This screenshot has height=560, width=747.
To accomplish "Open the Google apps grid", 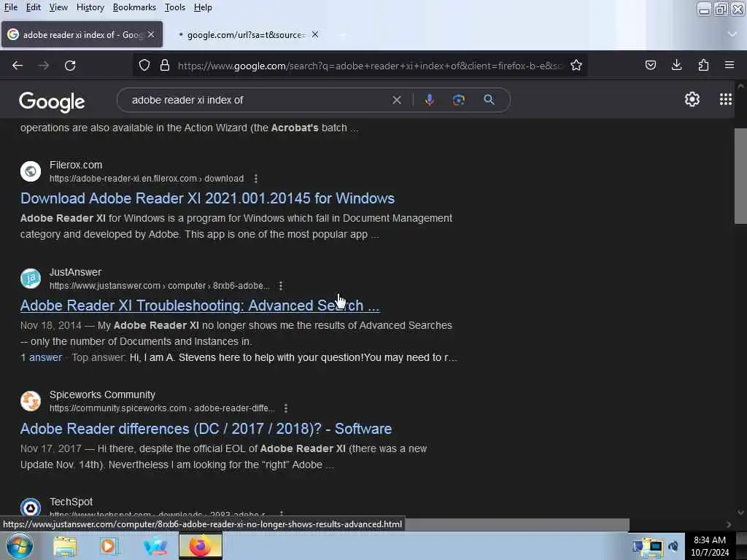I will 726,99.
